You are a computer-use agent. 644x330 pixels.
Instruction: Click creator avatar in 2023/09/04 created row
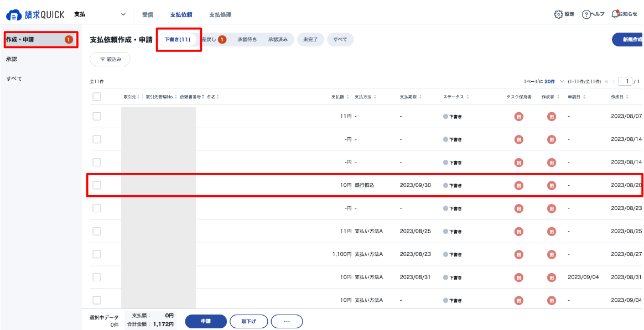tap(551, 301)
